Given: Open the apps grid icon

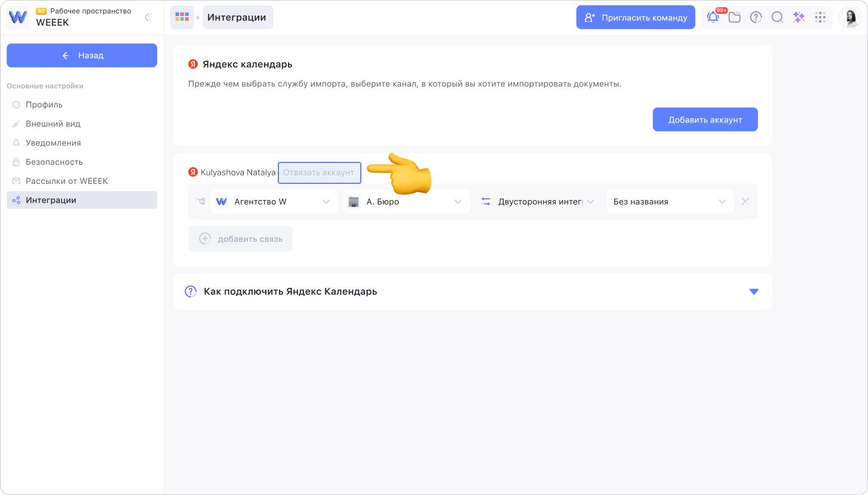Looking at the screenshot, I should pos(820,17).
